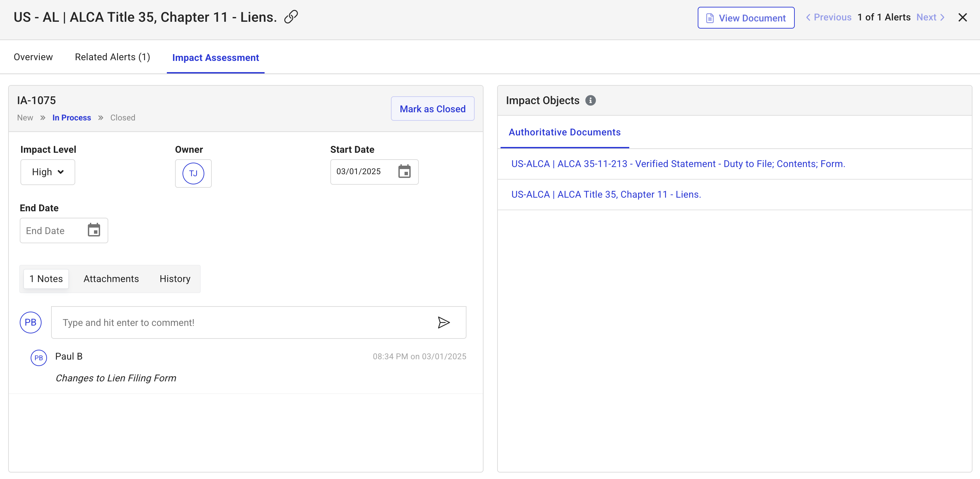The width and height of the screenshot is (980, 479).
Task: Open ALCA Title 35, Chapter 11 link
Action: [x=606, y=194]
